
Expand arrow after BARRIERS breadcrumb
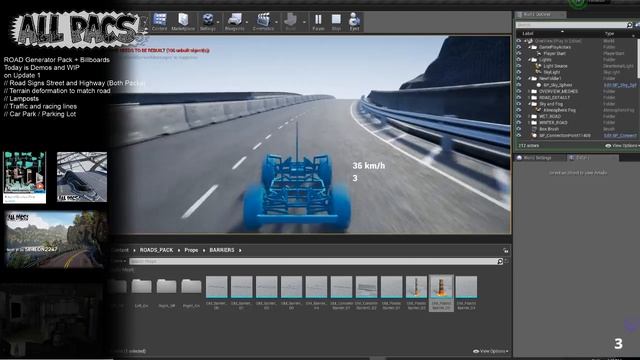coord(240,250)
